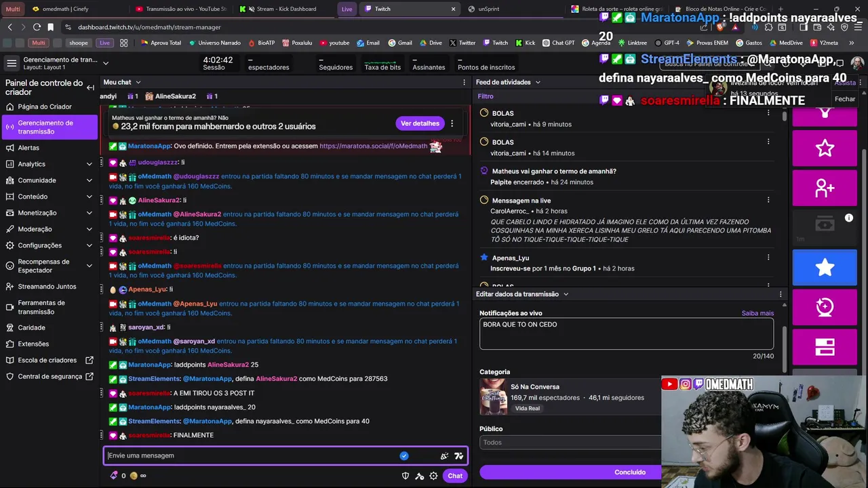Click the Filtro link in activity feed
868x488 pixels.
[486, 96]
